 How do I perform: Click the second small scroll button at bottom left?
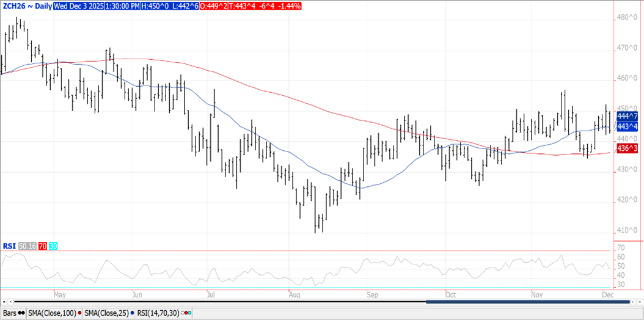coord(10,302)
